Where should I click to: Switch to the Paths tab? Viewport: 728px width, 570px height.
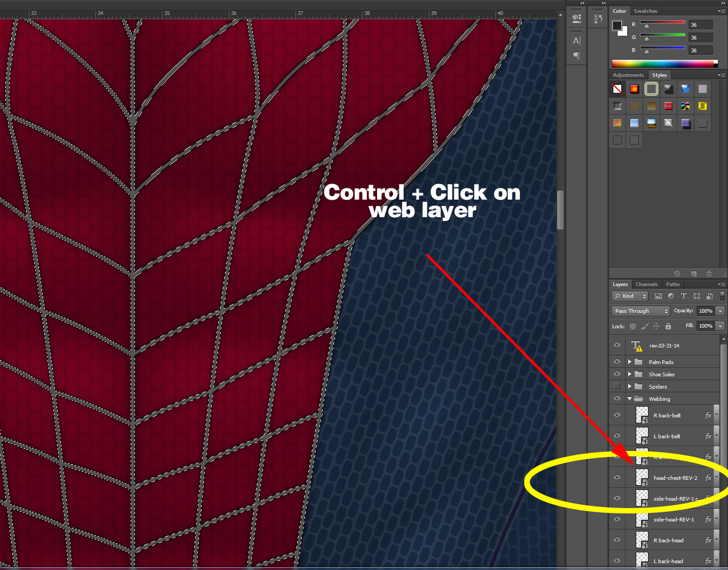(x=673, y=284)
